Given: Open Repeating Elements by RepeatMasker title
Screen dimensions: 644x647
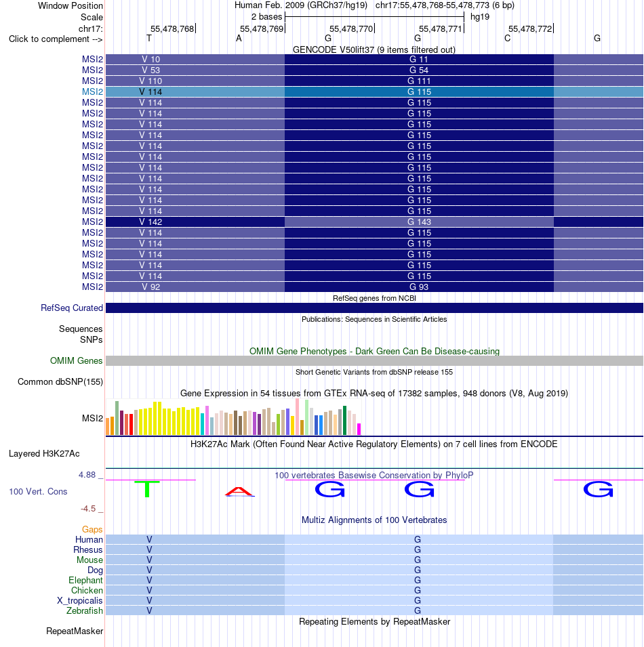Looking at the screenshot, I should coord(374,622).
